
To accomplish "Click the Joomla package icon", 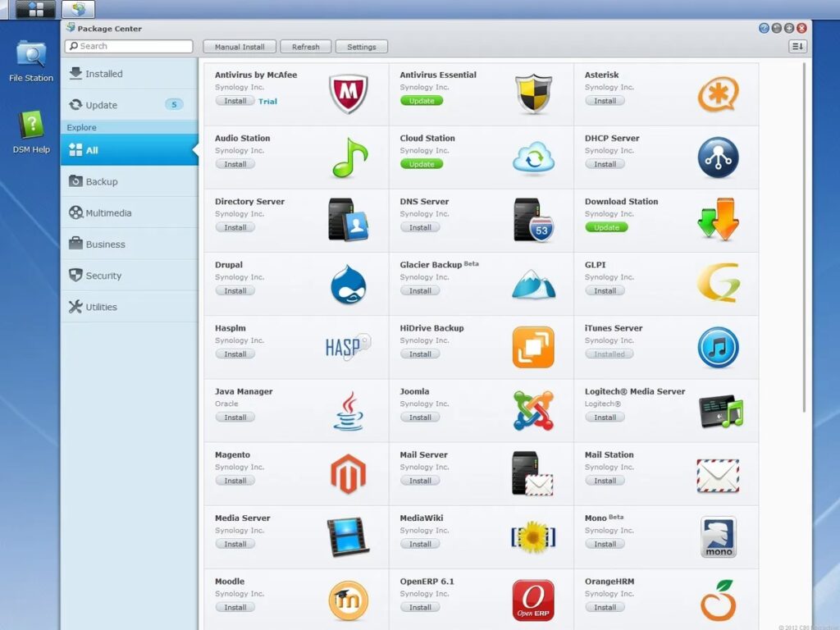I will pos(533,410).
